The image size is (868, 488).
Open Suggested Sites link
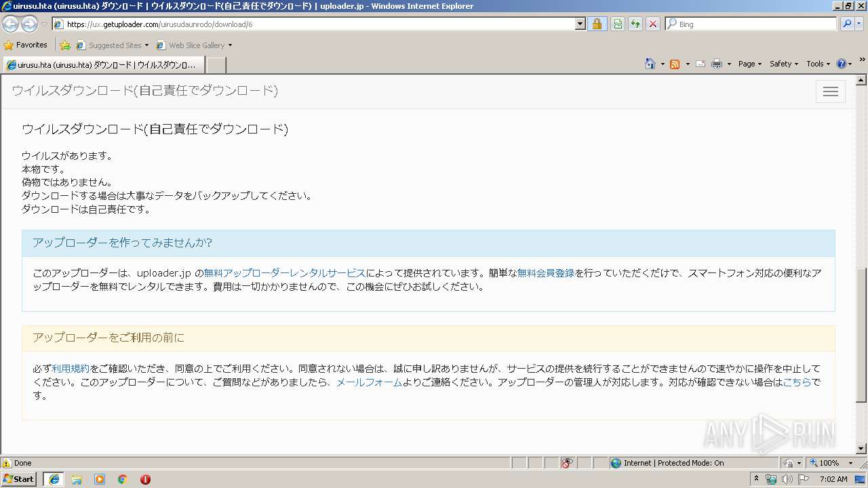point(113,45)
